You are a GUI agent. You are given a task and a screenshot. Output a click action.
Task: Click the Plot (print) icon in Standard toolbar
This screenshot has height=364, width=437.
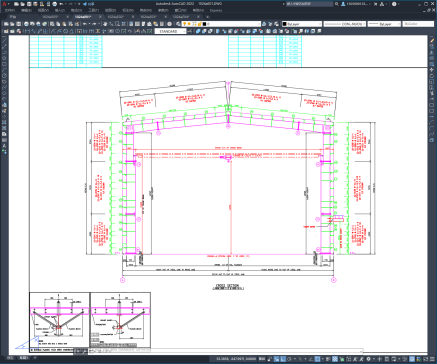click(x=26, y=24)
